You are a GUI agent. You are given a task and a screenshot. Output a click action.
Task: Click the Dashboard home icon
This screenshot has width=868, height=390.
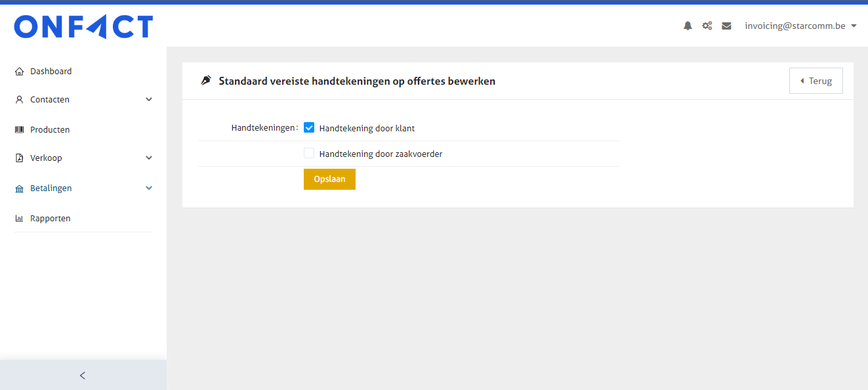pos(19,72)
